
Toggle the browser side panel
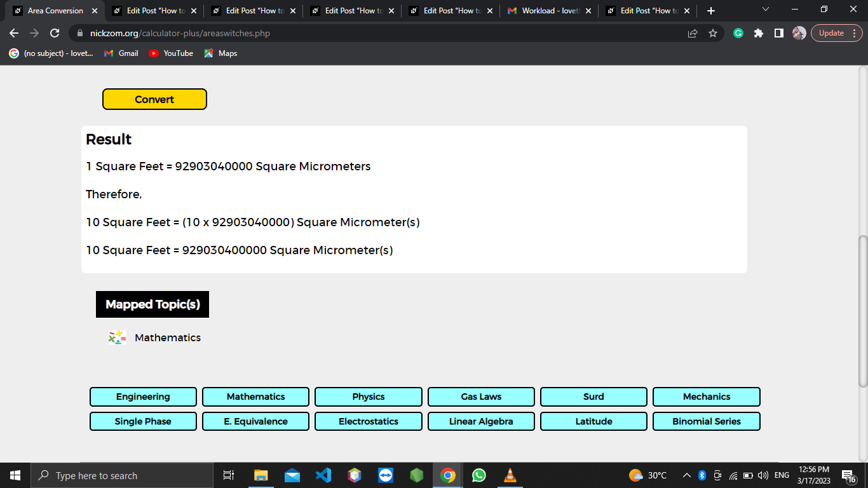779,33
